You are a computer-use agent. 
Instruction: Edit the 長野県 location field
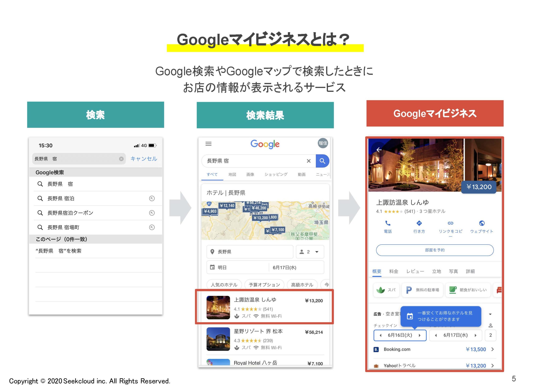tap(250, 252)
